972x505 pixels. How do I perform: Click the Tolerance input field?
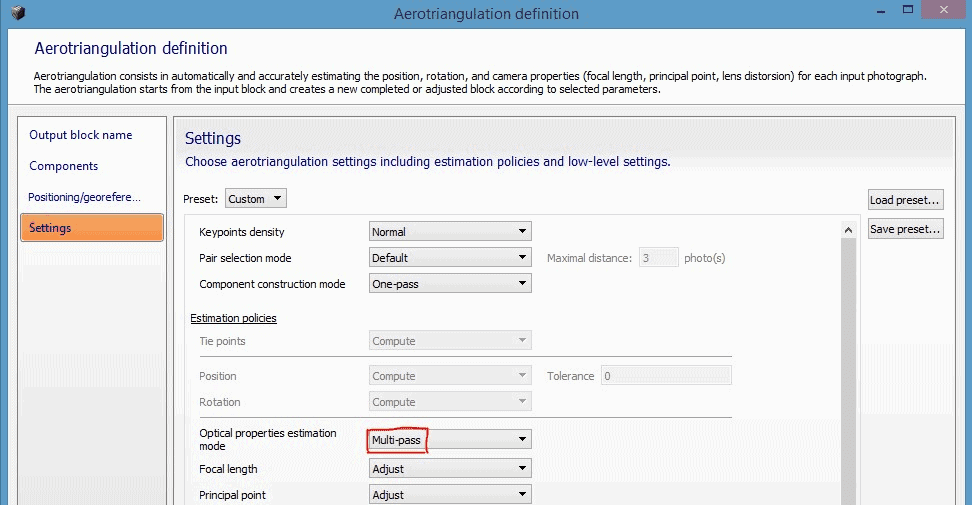[665, 376]
